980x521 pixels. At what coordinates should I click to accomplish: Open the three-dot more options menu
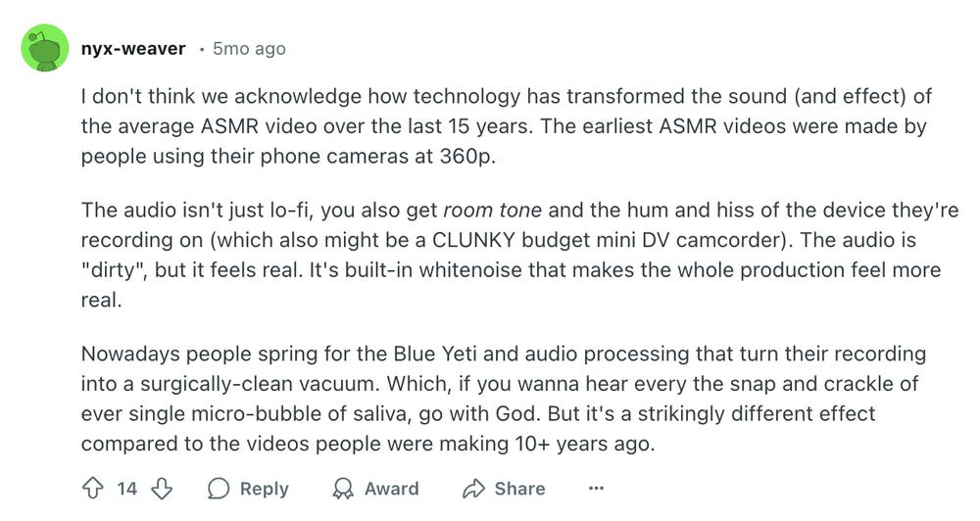(596, 489)
